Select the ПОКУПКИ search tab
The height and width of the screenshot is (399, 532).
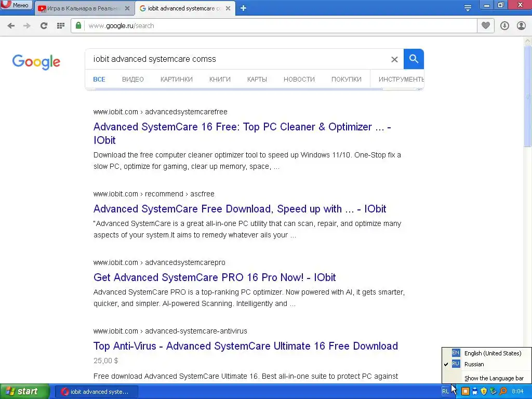pyautogui.click(x=347, y=79)
